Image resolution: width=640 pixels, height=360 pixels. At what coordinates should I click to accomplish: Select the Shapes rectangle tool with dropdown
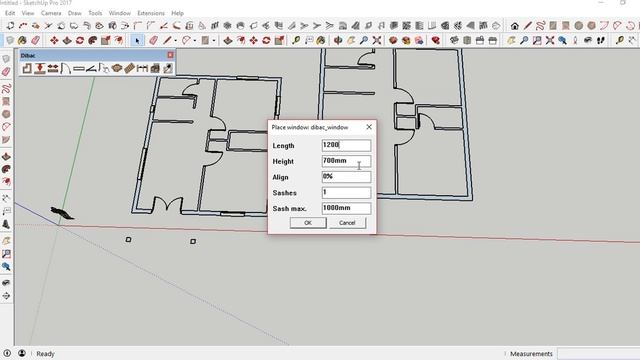[x=205, y=40]
